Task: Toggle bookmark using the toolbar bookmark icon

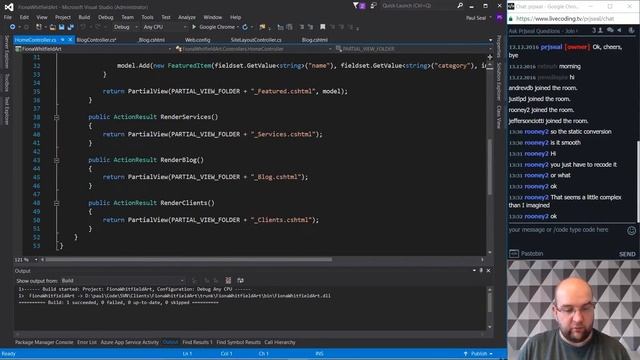Action: pos(322,27)
